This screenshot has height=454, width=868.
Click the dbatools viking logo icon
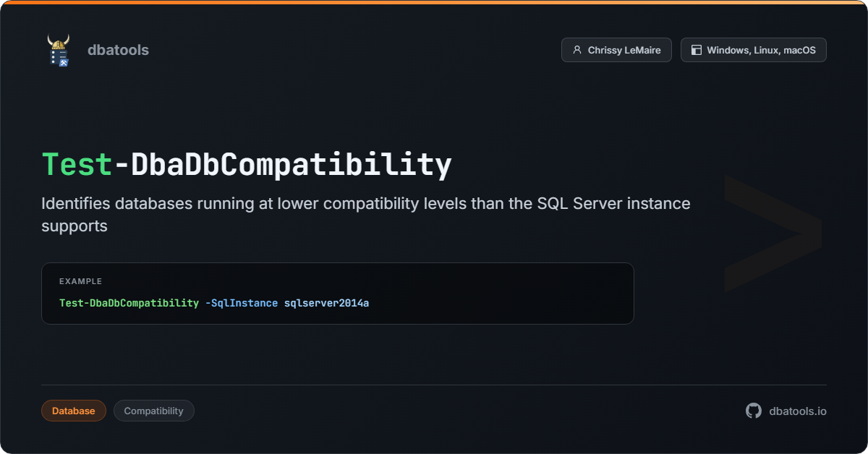pyautogui.click(x=59, y=50)
